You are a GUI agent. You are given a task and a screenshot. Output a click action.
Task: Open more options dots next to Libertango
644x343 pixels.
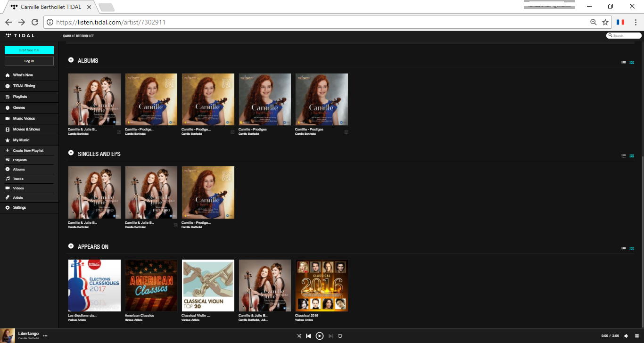pos(45,336)
